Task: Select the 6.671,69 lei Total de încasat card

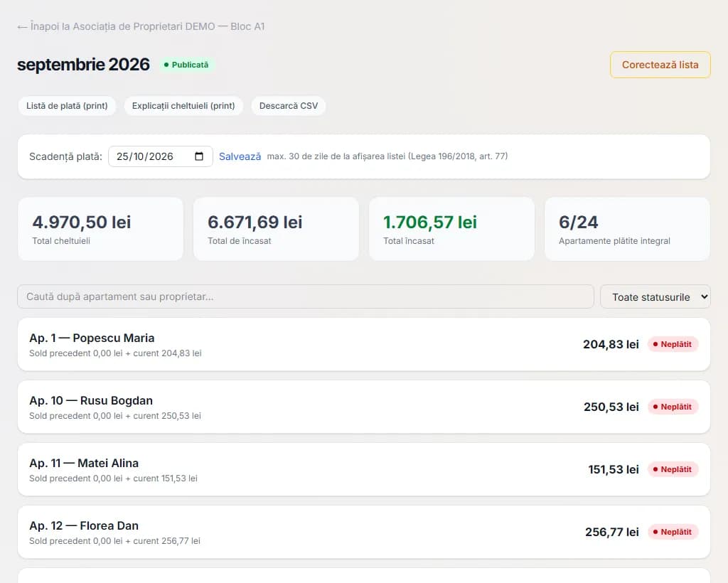Action: [276, 229]
